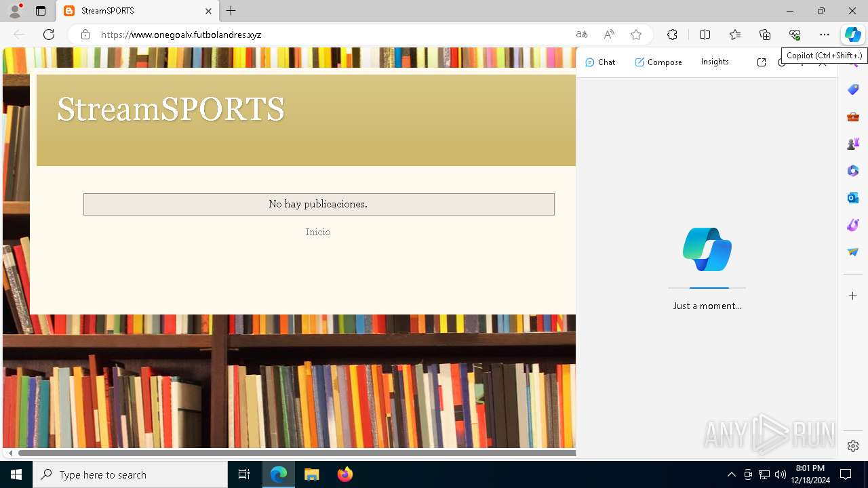
Task: Click the taskbar search box
Action: tap(130, 474)
